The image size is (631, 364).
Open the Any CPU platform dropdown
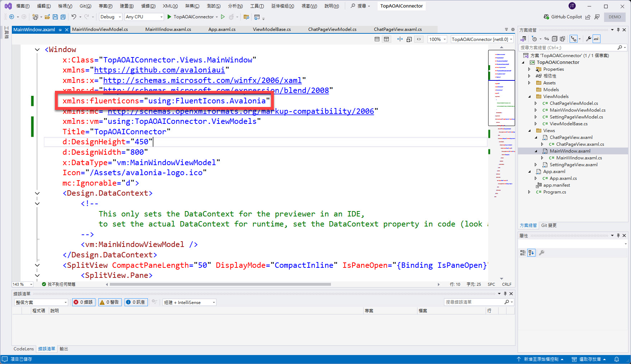[x=144, y=17]
